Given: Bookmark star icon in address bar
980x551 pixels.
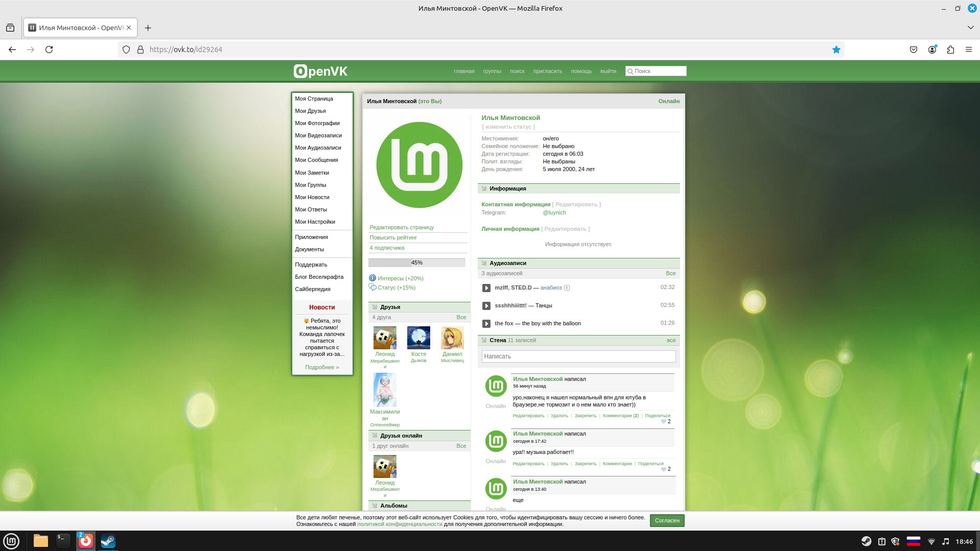Looking at the screenshot, I should click(836, 50).
